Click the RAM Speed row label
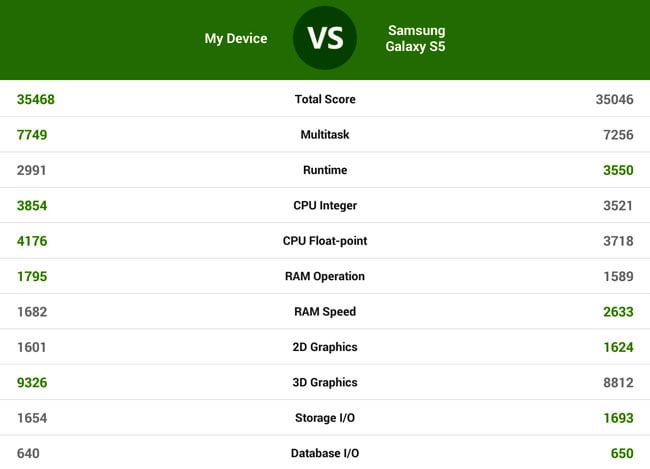Viewport: 650px width, 469px height. [x=325, y=311]
